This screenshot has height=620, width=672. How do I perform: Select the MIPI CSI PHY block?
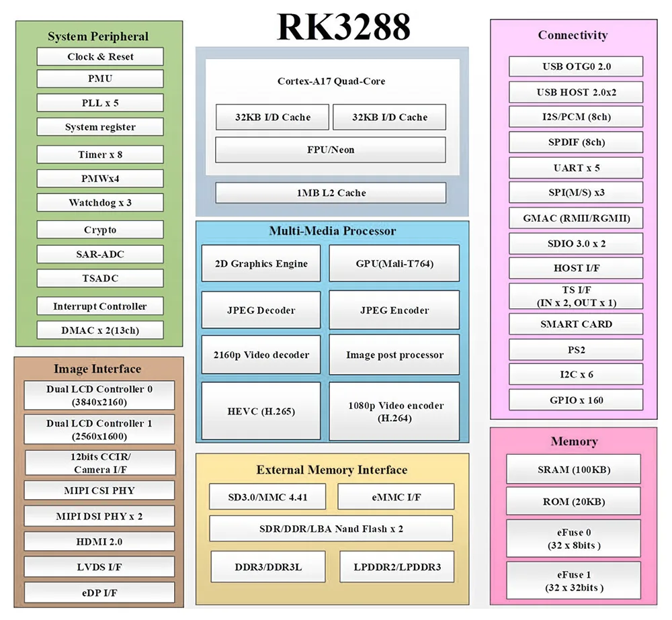[100, 490]
